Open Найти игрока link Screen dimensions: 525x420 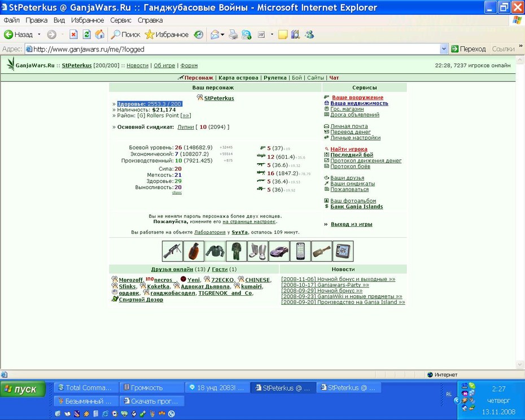349,149
